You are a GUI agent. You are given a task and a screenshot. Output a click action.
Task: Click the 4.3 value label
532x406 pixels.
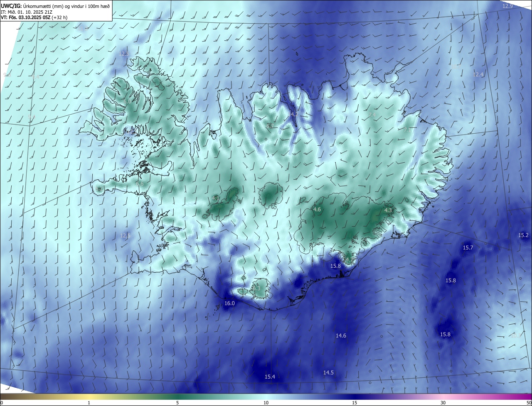(388, 210)
